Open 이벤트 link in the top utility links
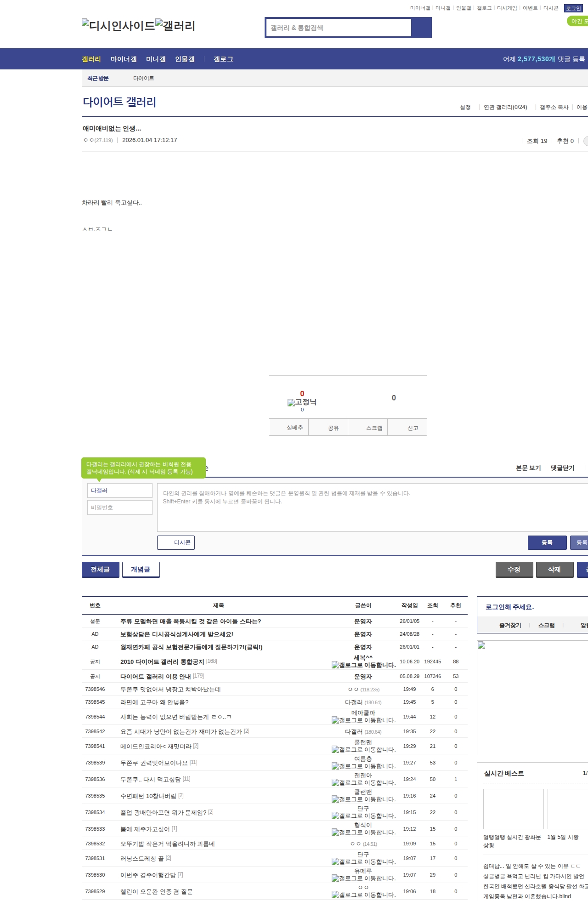The image size is (588, 901). pyautogui.click(x=530, y=8)
